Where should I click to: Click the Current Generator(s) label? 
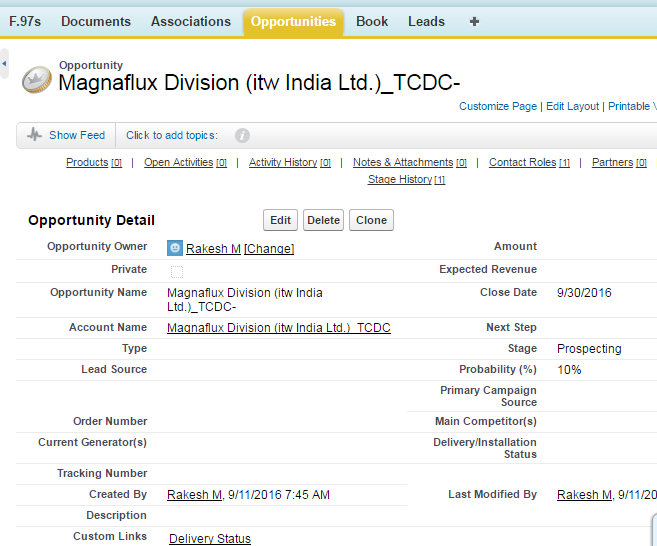(x=92, y=442)
